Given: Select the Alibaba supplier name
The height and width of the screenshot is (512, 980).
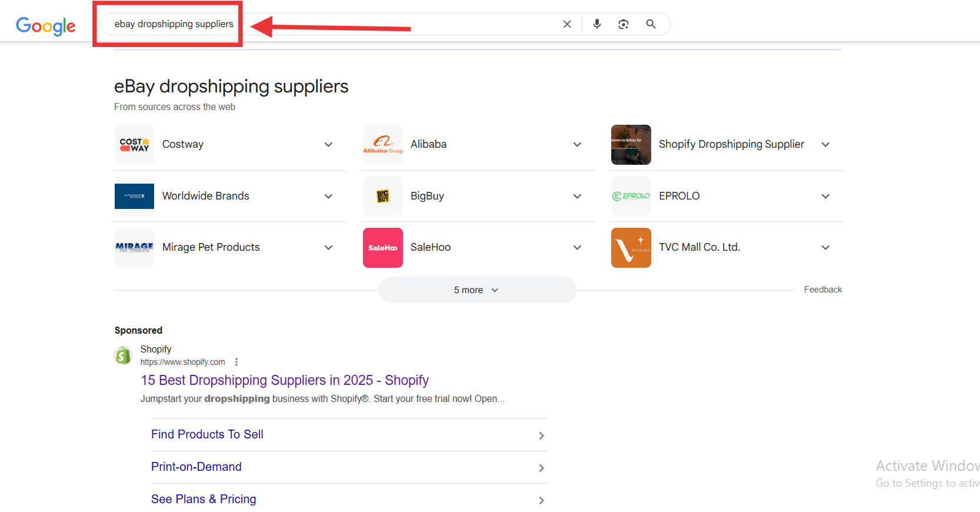Looking at the screenshot, I should point(428,144).
